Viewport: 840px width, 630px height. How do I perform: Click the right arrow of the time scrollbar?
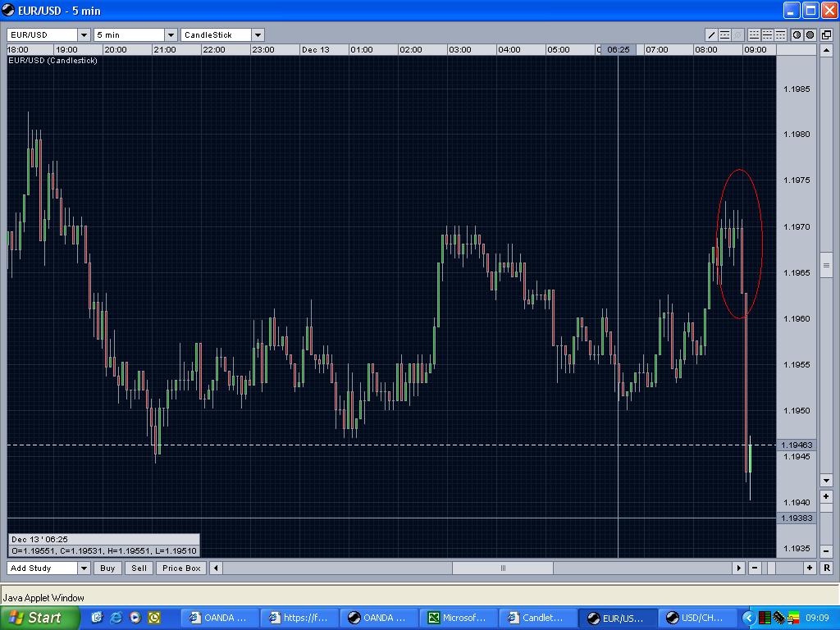(739, 568)
